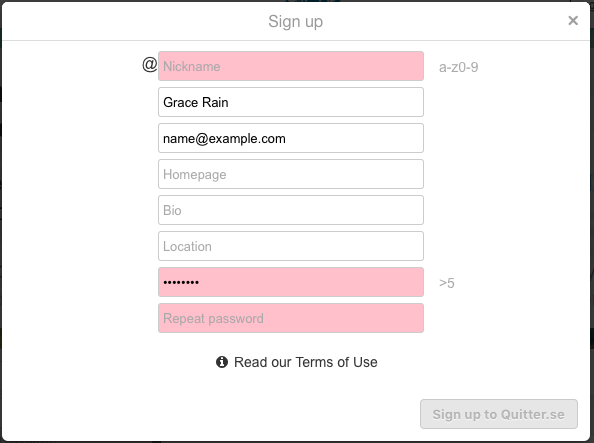Click the word Rain in the name field
The width and height of the screenshot is (594, 443).
pyautogui.click(x=215, y=102)
